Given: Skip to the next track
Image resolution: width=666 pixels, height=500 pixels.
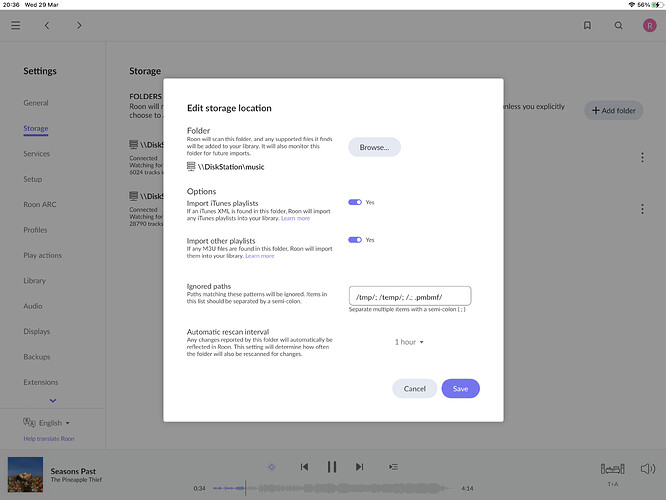Looking at the screenshot, I should coord(359,467).
